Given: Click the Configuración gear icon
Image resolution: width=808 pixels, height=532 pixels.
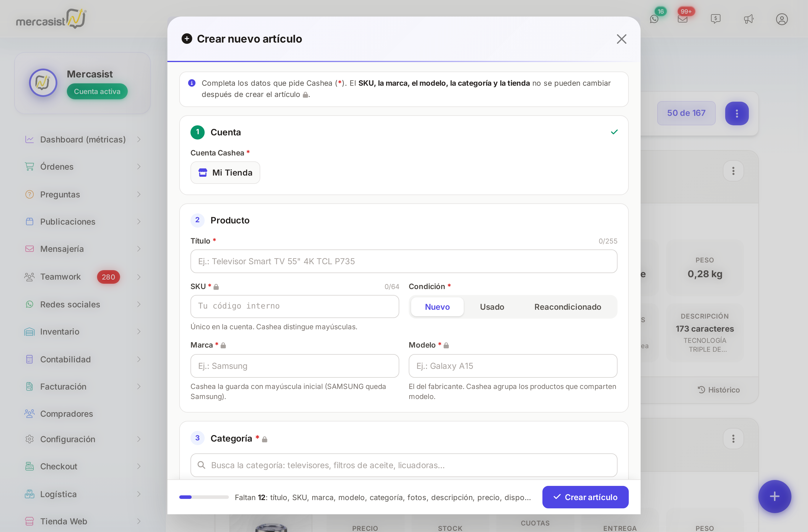Looking at the screenshot, I should coord(30,439).
